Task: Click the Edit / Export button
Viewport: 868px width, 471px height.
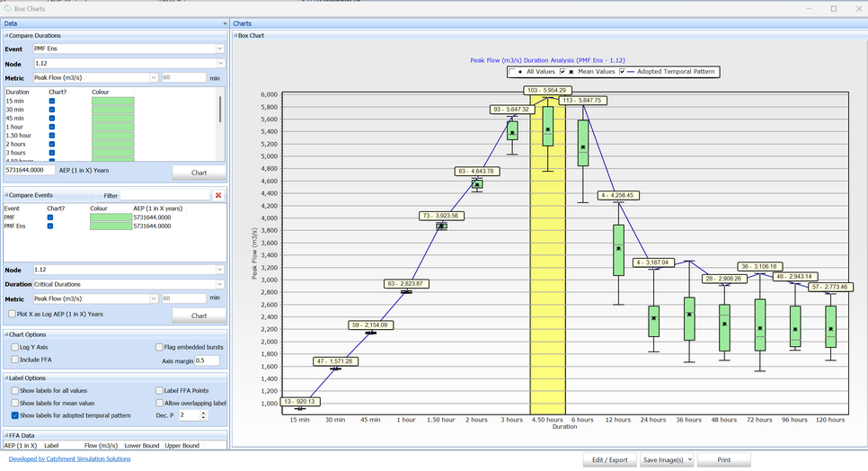Action: [609, 459]
